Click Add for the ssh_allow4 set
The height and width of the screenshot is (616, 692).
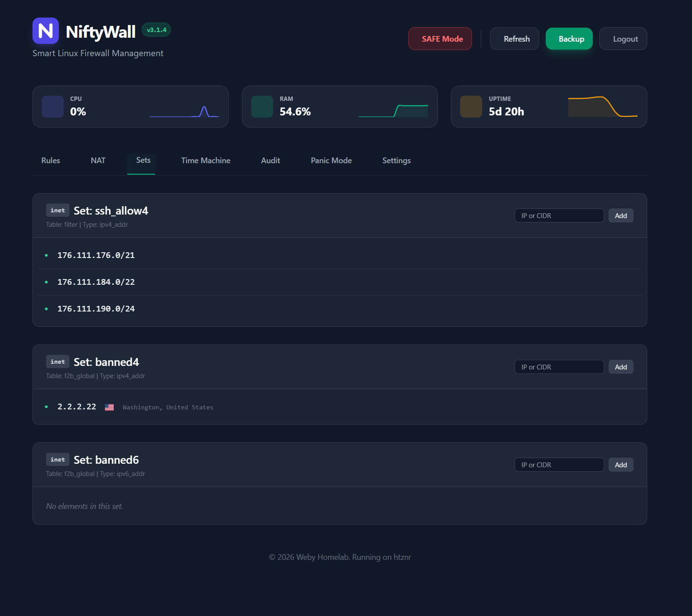click(x=621, y=215)
